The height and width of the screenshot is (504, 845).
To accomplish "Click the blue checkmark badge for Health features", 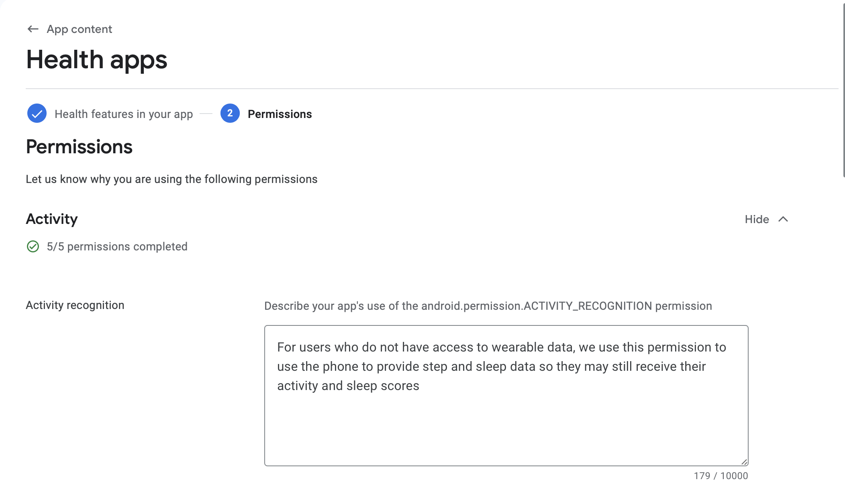I will pyautogui.click(x=37, y=114).
